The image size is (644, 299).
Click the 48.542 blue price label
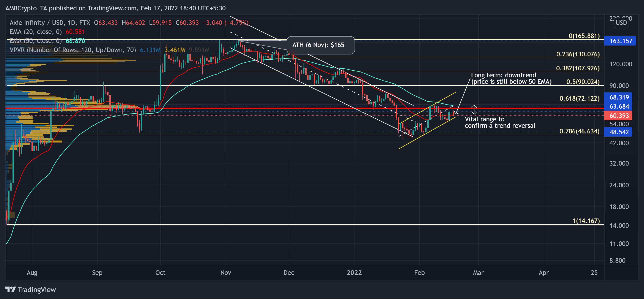click(618, 132)
